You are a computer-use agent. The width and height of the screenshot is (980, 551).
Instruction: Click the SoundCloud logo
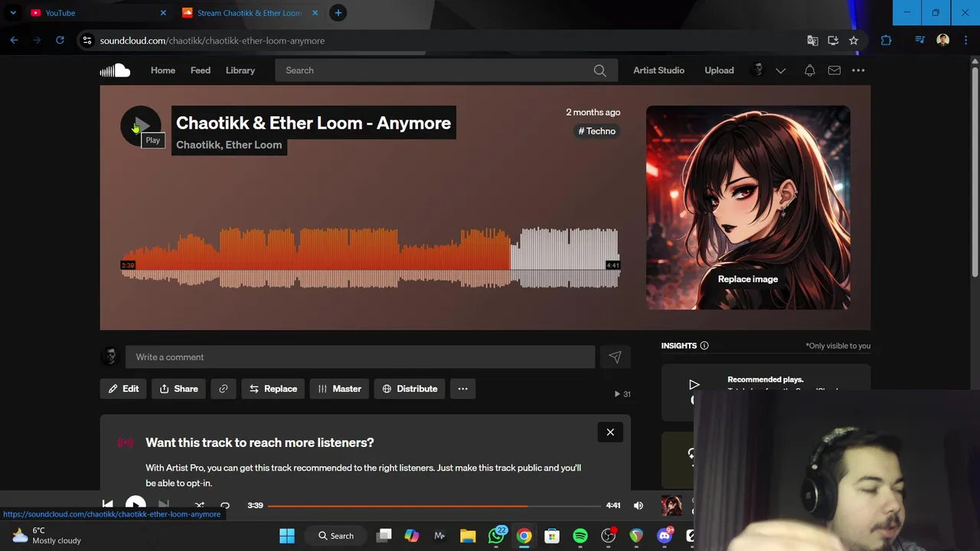pyautogui.click(x=115, y=70)
